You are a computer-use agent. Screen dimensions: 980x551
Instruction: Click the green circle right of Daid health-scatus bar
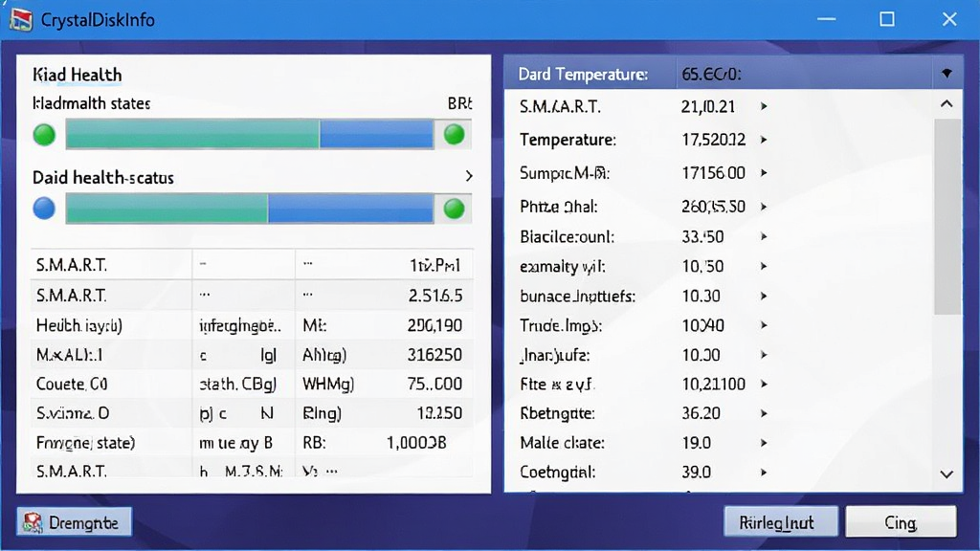pyautogui.click(x=455, y=209)
